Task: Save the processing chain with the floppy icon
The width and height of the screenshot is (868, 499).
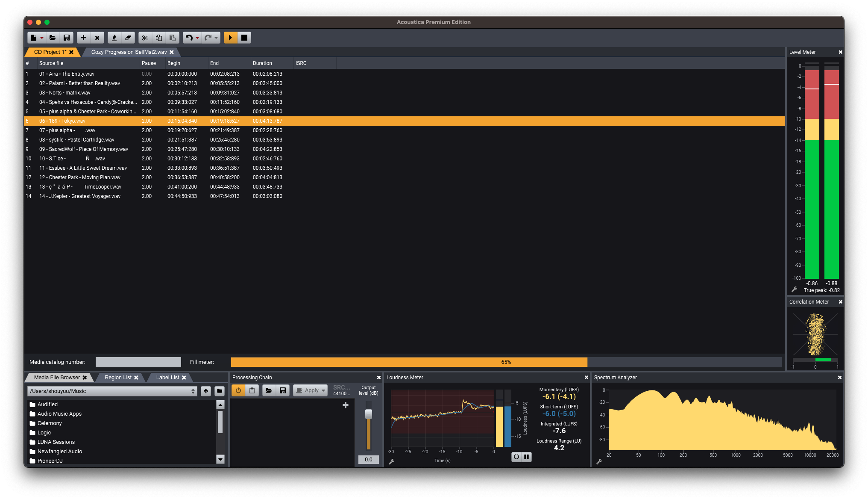Action: pyautogui.click(x=282, y=390)
